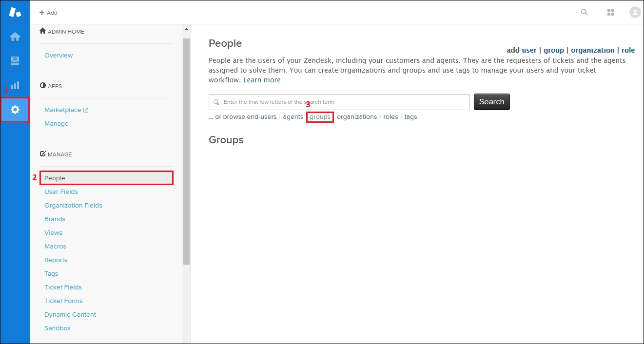644x344 pixels.
Task: Click the Search button
Action: click(x=491, y=101)
